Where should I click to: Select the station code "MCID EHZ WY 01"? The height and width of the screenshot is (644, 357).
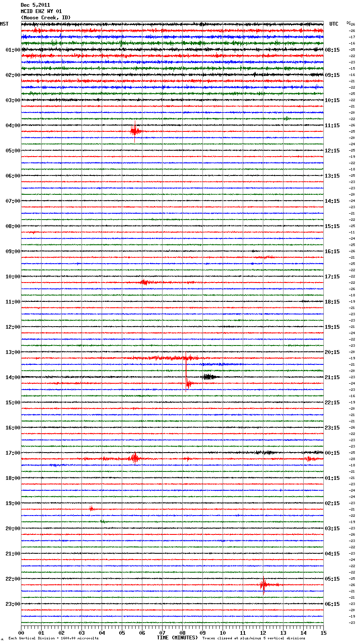tap(41, 11)
